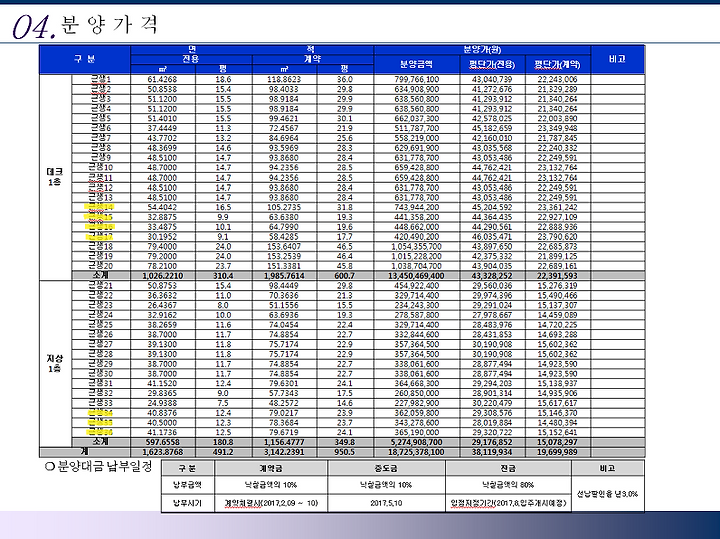This screenshot has width=720, height=539.
Task: Click the 분양대금 납부일정 heading
Action: 99,467
